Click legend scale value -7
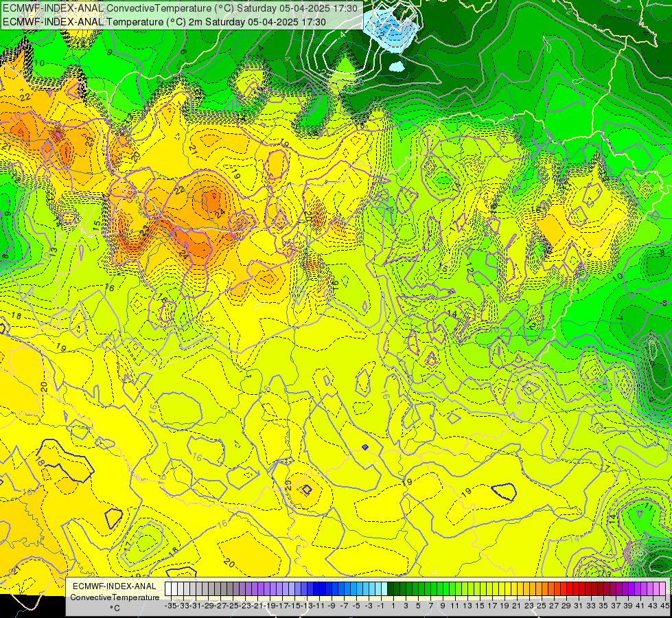Screen dimensions: 672x618 pos(344,606)
